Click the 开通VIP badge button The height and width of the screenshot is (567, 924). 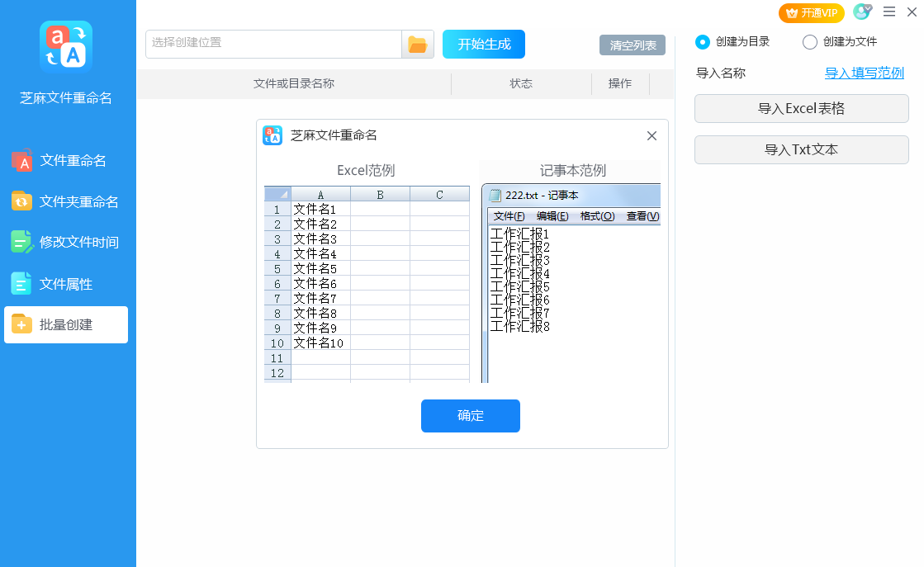coord(811,12)
